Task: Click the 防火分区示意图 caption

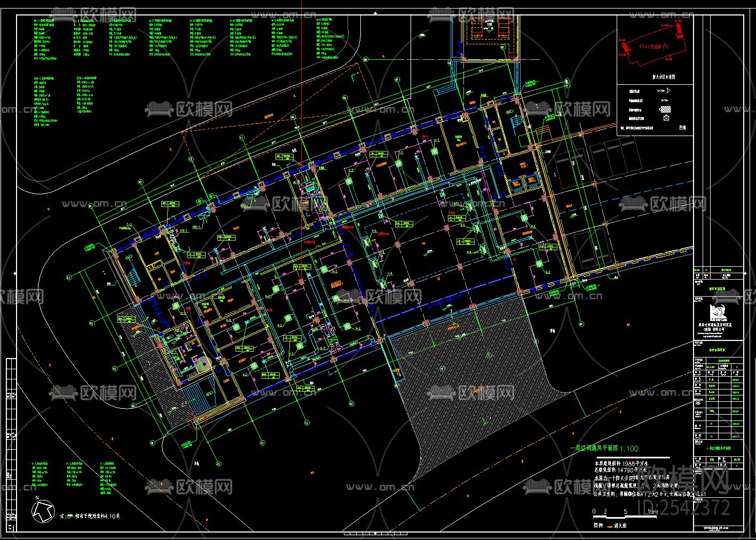Action: click(664, 77)
